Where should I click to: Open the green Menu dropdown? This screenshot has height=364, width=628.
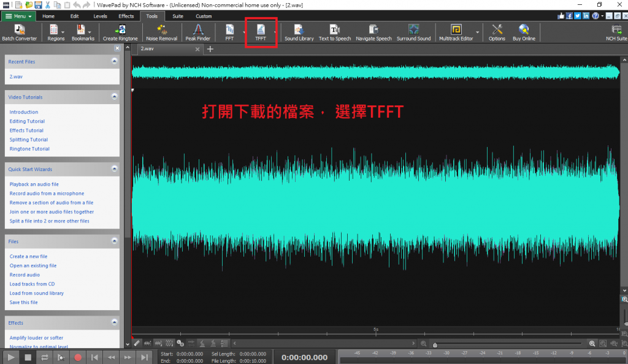(18, 16)
